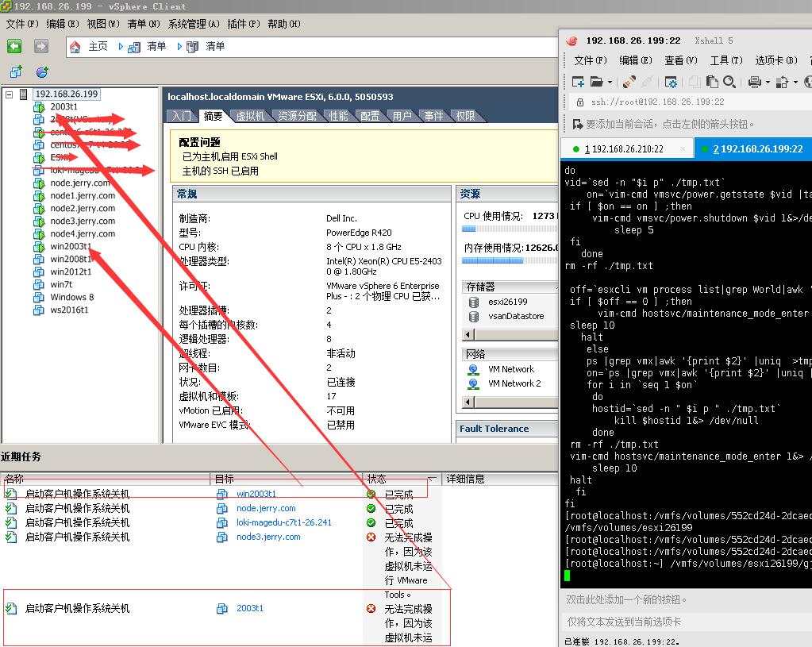Click the node3.jerry.com link in recent tasks
812x647 pixels.
(x=268, y=537)
